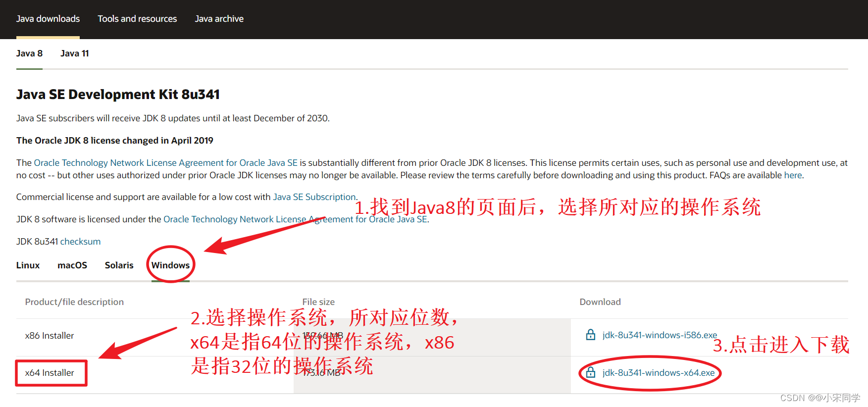Image resolution: width=868 pixels, height=407 pixels.
Task: Open the Java SE Subscription link
Action: tap(314, 197)
